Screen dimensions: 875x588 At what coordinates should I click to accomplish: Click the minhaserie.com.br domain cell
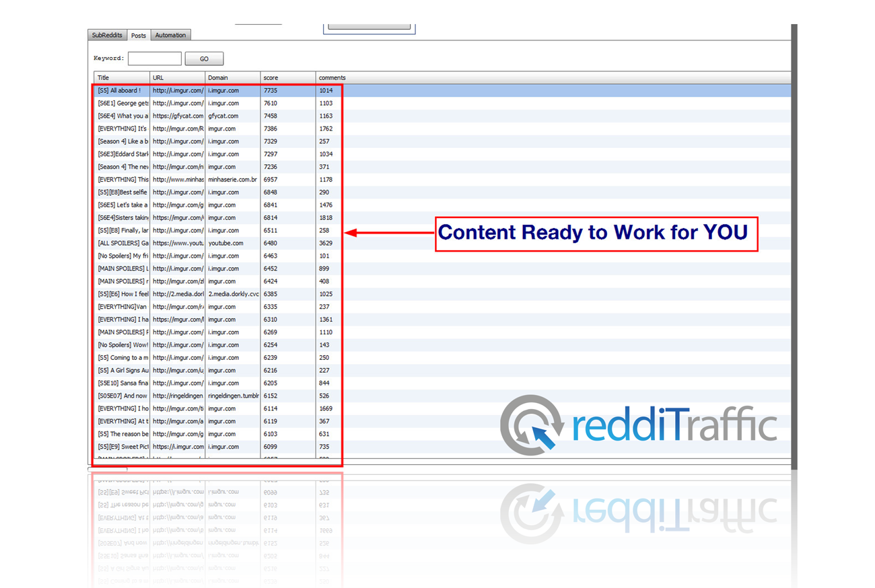tap(232, 180)
